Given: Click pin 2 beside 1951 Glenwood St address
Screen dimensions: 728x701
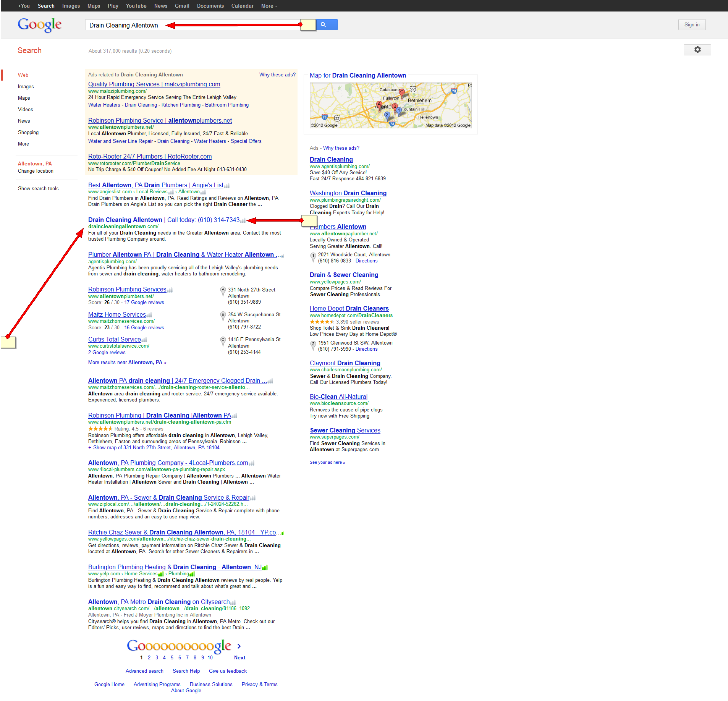Looking at the screenshot, I should [313, 345].
